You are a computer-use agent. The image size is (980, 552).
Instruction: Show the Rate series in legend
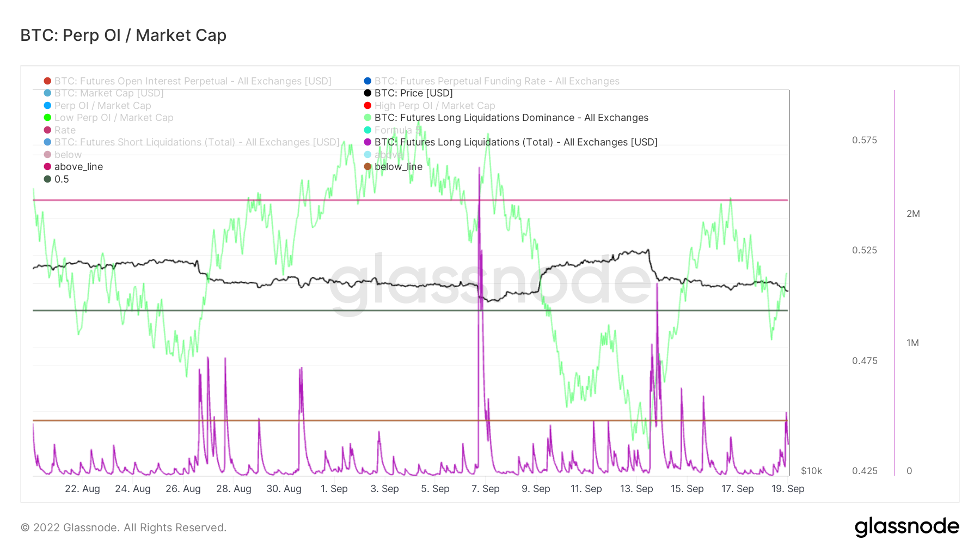(x=65, y=130)
